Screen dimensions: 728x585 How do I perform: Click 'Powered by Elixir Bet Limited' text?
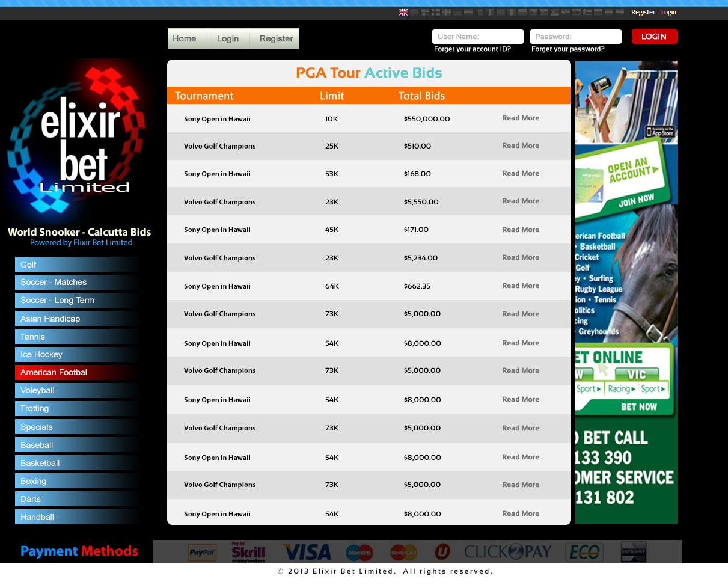pyautogui.click(x=81, y=243)
